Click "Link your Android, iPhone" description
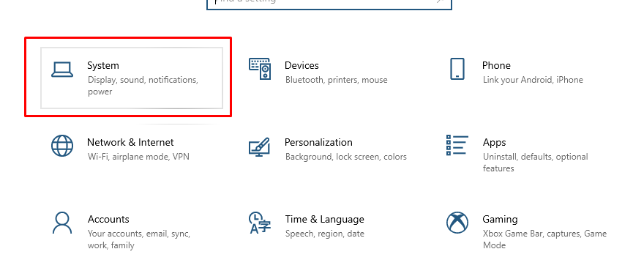 tap(533, 80)
